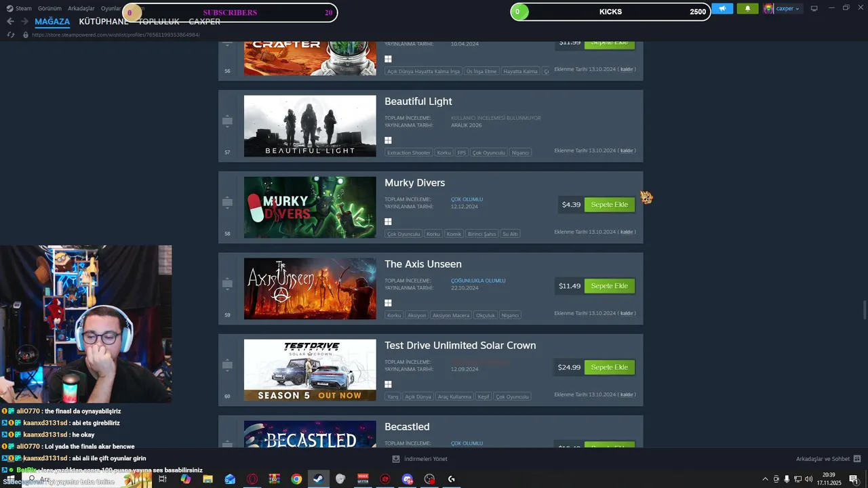
Task: Open Discord from the taskbar
Action: 407,479
